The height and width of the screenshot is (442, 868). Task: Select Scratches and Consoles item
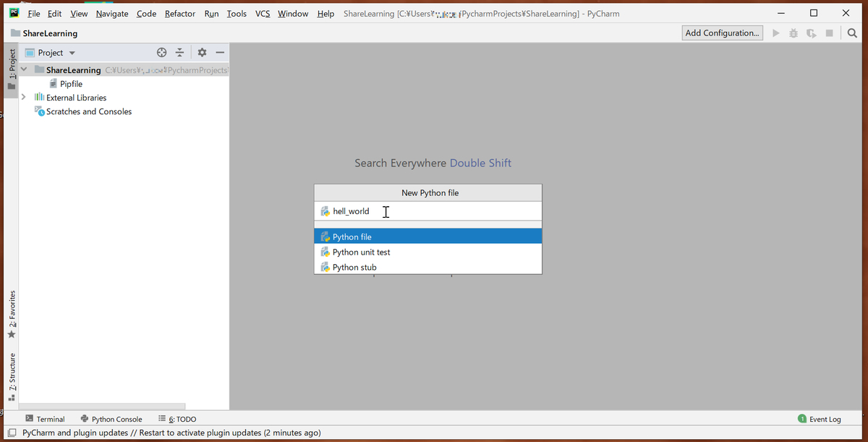click(89, 111)
